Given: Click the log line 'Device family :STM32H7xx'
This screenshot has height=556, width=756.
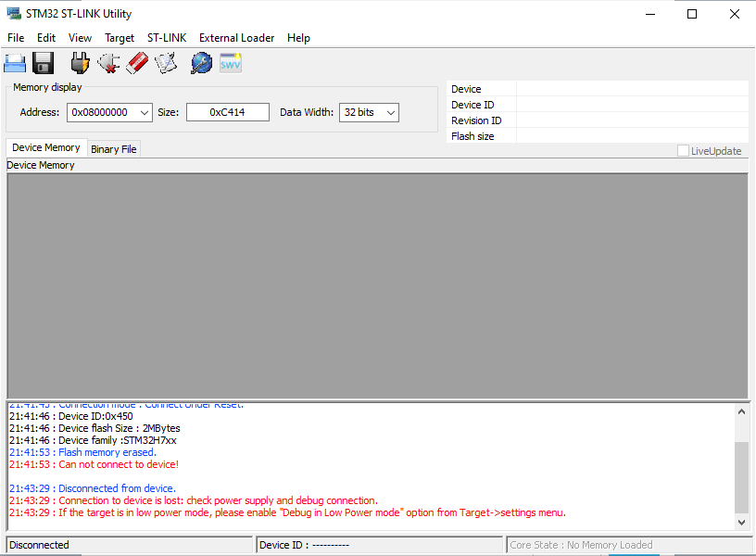Looking at the screenshot, I should [93, 440].
